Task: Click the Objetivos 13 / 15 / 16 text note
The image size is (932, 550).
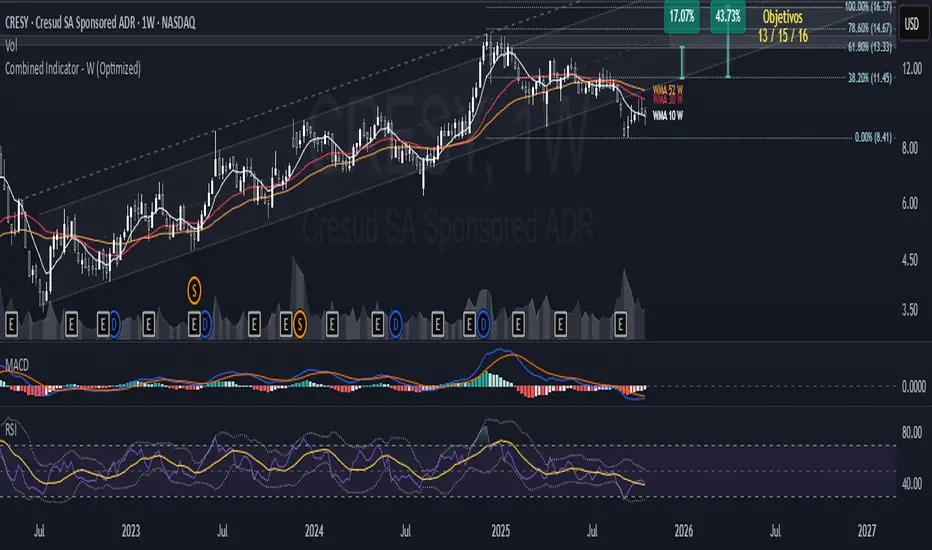Action: 783,26
